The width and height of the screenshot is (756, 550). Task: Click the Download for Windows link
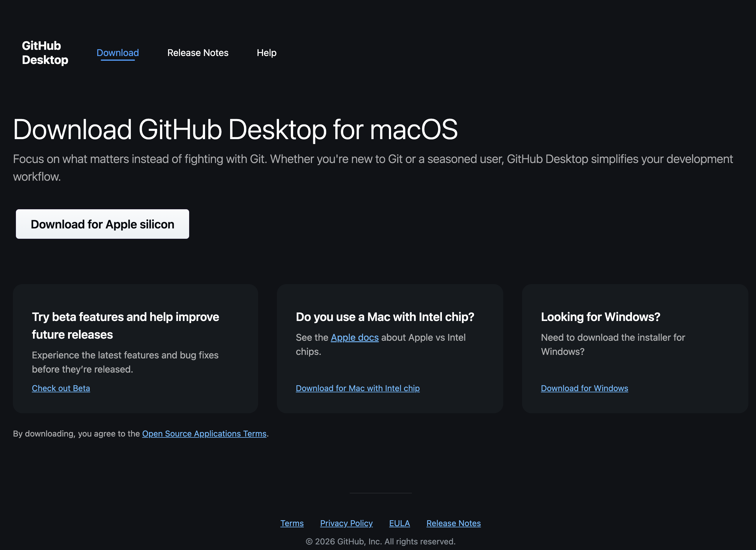584,388
